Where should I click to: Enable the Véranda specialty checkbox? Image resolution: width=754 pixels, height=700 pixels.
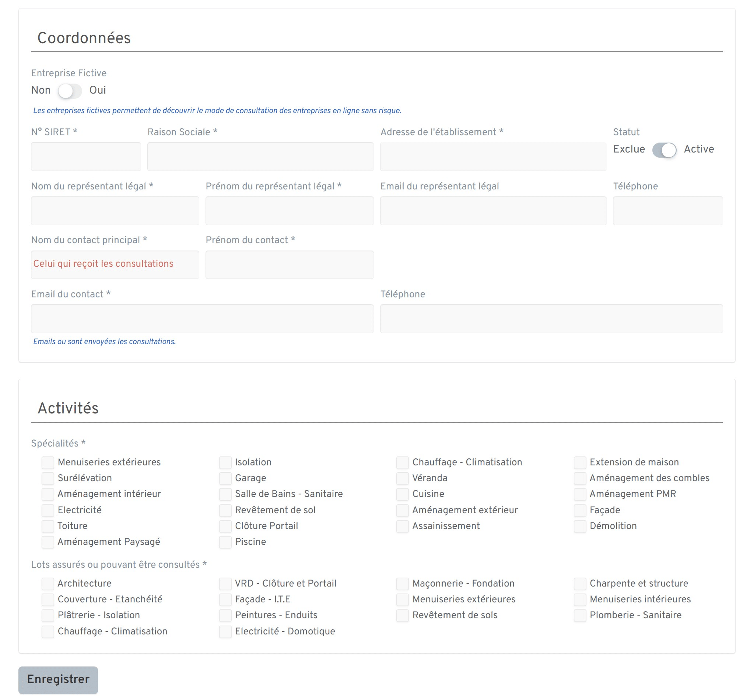click(402, 479)
